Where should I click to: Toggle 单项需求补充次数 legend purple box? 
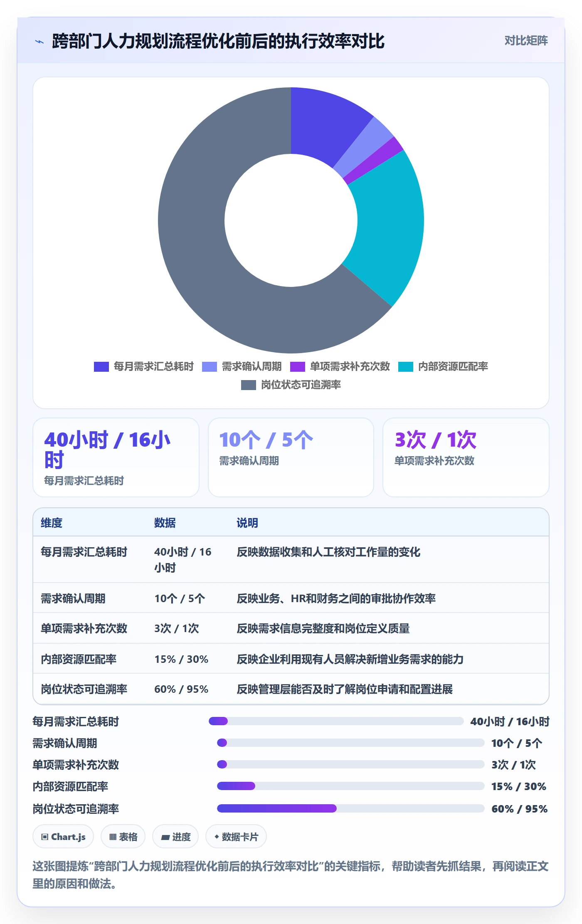[298, 366]
